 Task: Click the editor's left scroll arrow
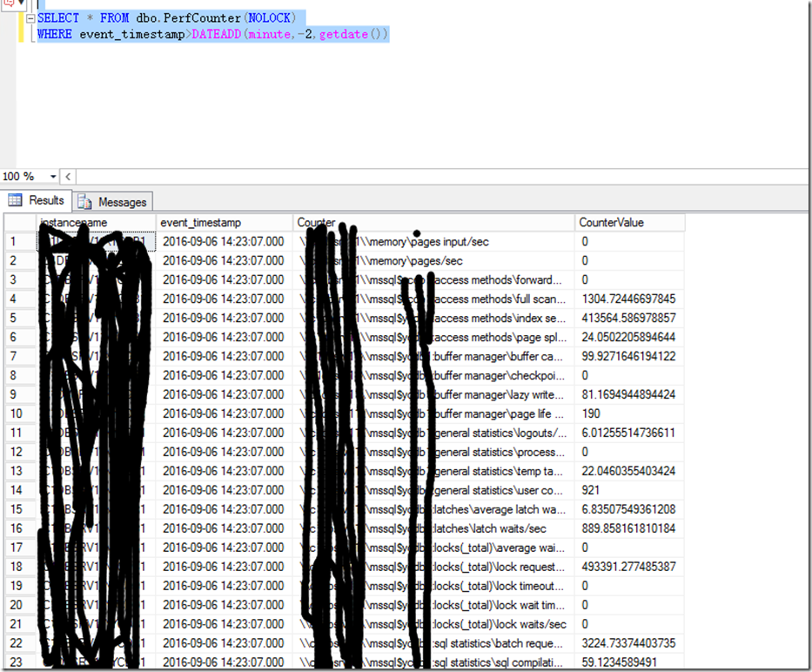[x=70, y=177]
